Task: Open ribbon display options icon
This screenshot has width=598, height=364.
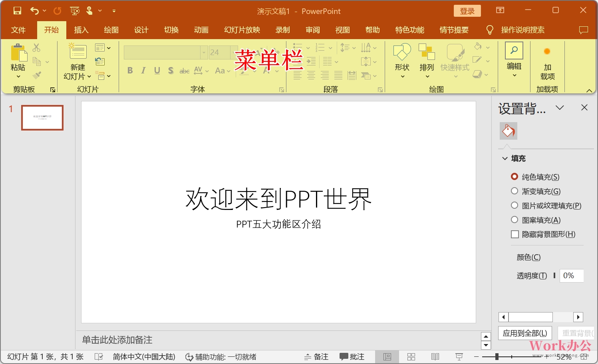Action: tap(500, 10)
